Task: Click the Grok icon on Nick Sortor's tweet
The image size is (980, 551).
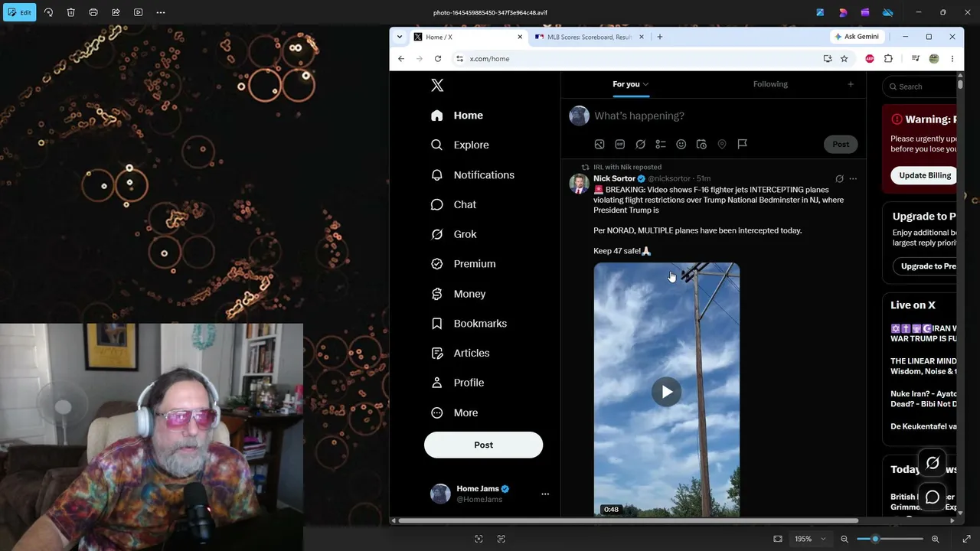Action: pos(839,179)
